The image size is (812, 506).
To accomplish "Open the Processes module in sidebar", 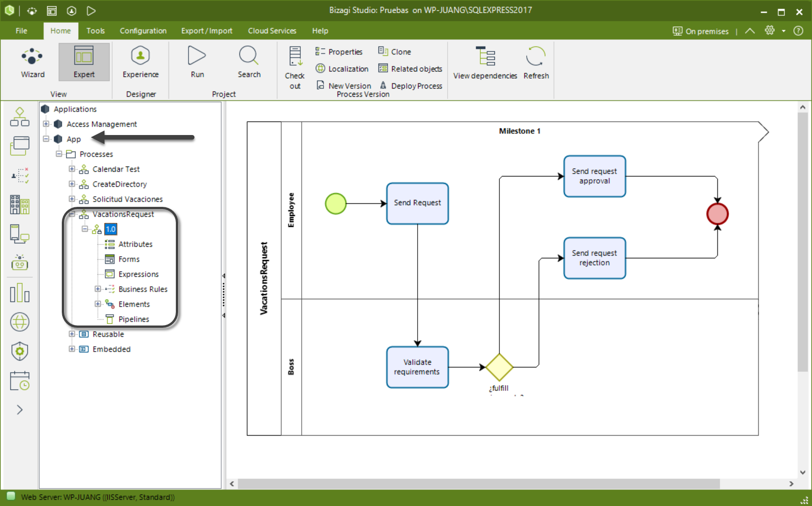I will pos(20,117).
